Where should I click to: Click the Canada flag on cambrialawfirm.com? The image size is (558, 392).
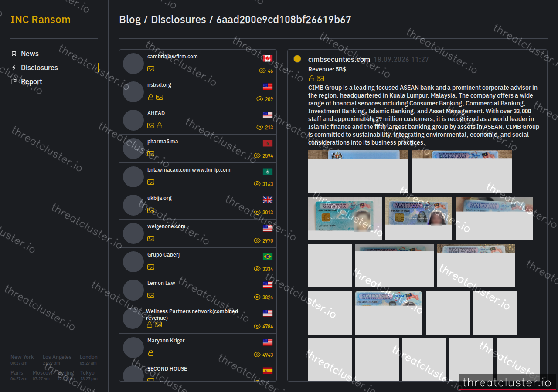point(268,58)
